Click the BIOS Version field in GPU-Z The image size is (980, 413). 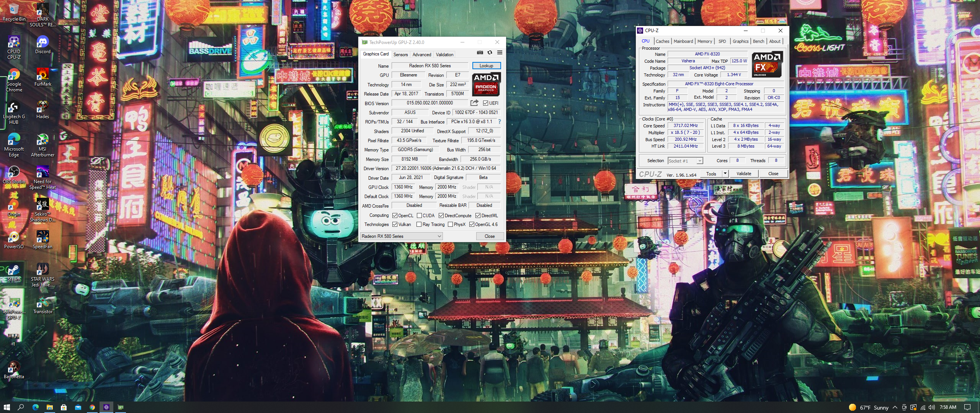click(430, 103)
